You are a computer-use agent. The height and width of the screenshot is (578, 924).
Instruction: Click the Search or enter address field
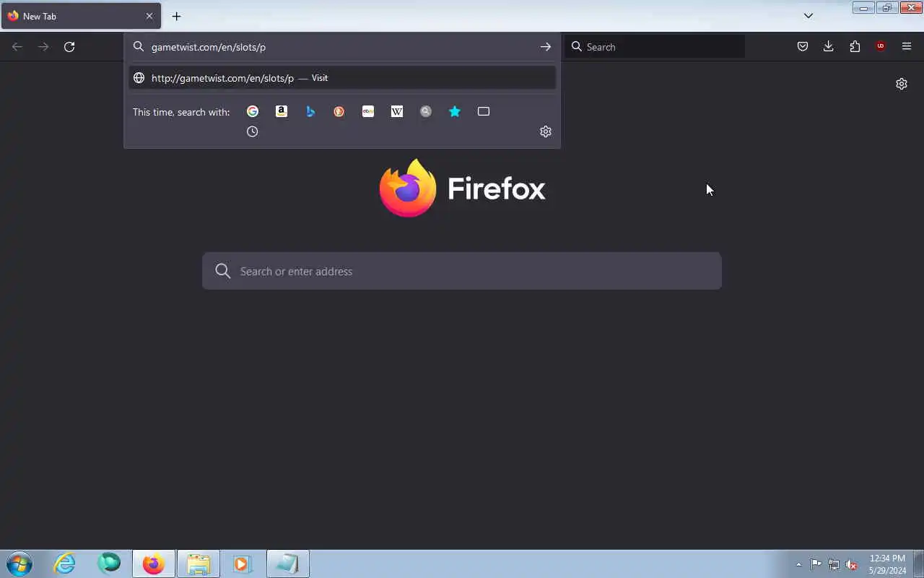point(462,271)
